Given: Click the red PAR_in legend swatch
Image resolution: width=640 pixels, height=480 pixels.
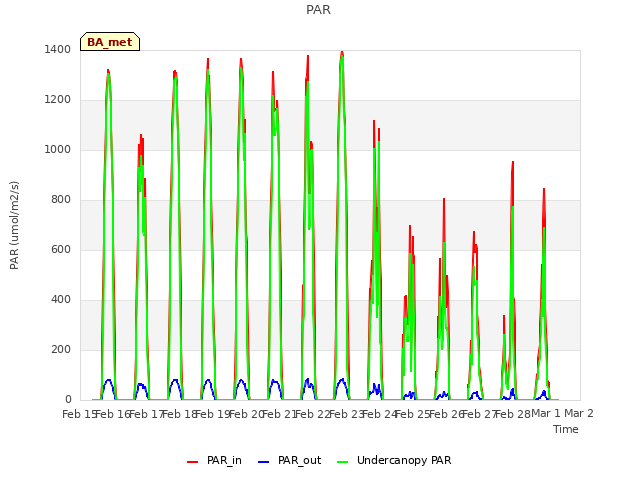Looking at the screenshot, I should click(192, 462).
